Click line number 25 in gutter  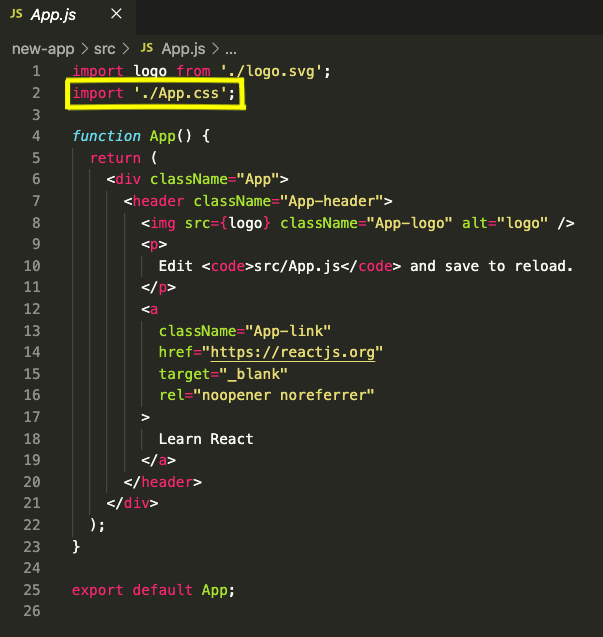pyautogui.click(x=32, y=590)
